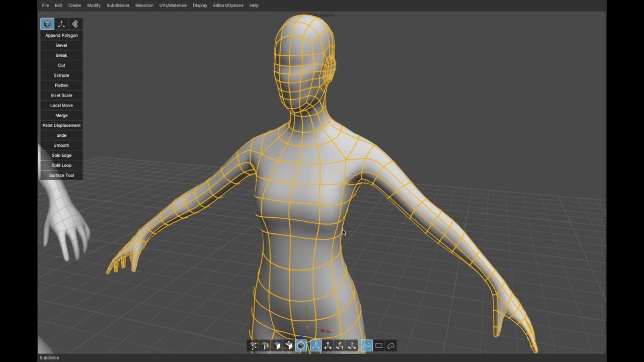Viewport: 644px width, 362px height.
Task: Select the rectangle area selection icon
Action: tap(379, 345)
